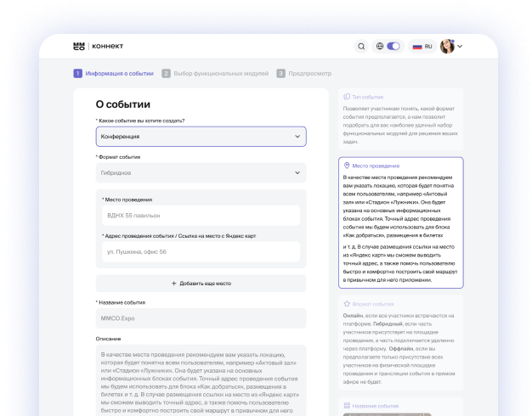Click Место проведения hint card heading
Viewport: 532px width, 416px height.
point(376,166)
